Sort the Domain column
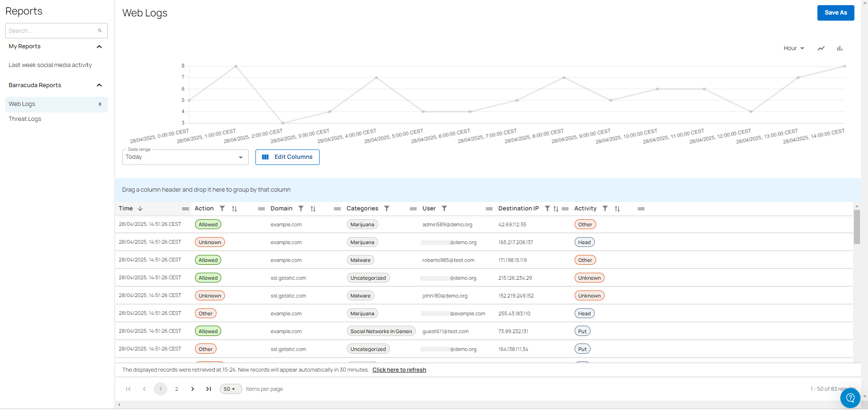Viewport: 868px width, 410px height. click(313, 209)
